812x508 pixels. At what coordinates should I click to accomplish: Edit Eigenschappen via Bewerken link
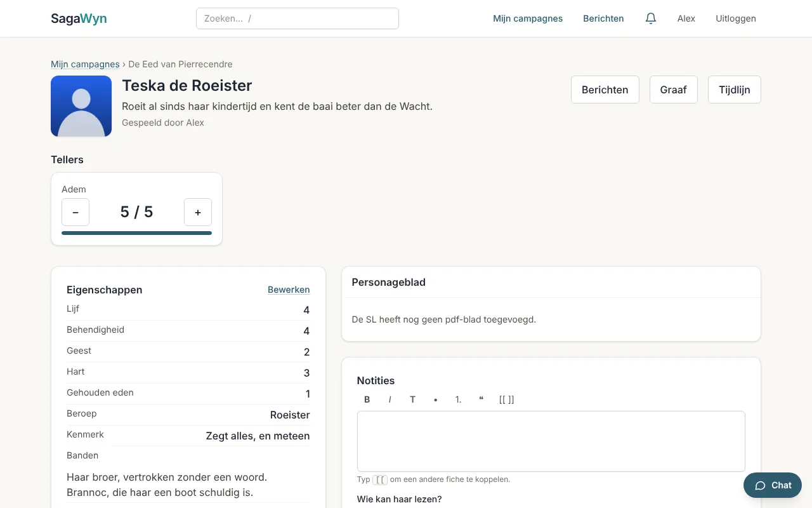[x=289, y=290]
